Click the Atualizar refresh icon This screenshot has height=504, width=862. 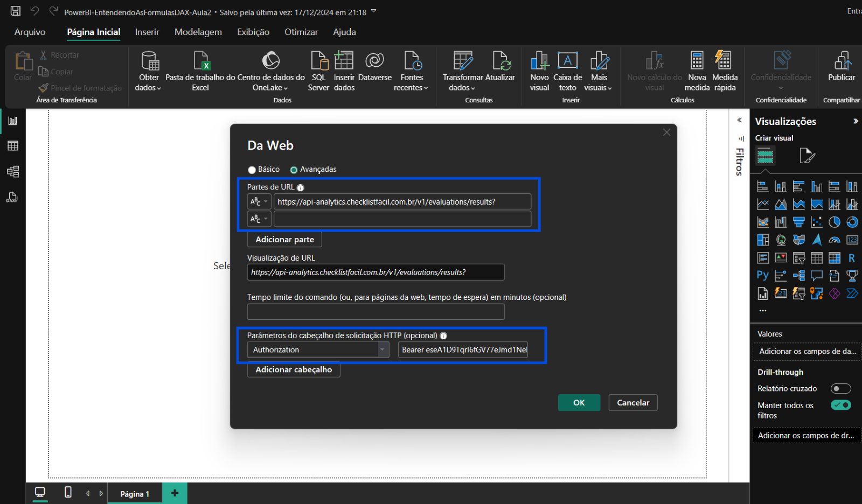(501, 61)
